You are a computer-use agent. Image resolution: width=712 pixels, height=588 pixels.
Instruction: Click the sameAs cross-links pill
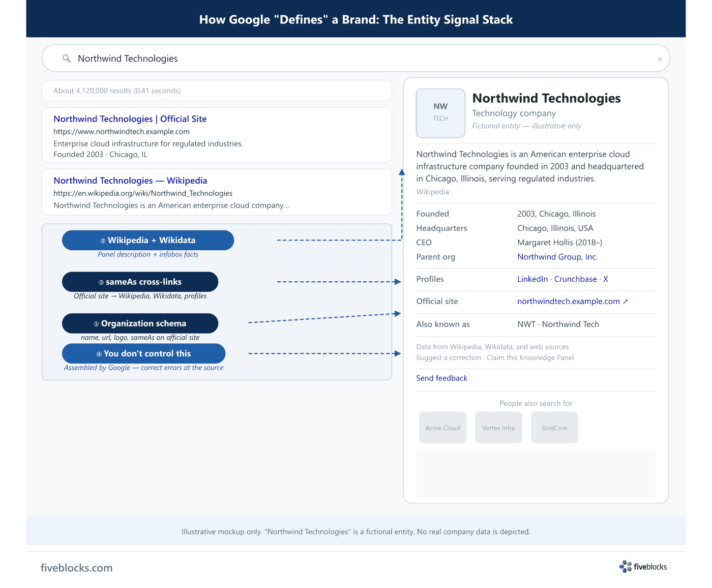click(140, 282)
